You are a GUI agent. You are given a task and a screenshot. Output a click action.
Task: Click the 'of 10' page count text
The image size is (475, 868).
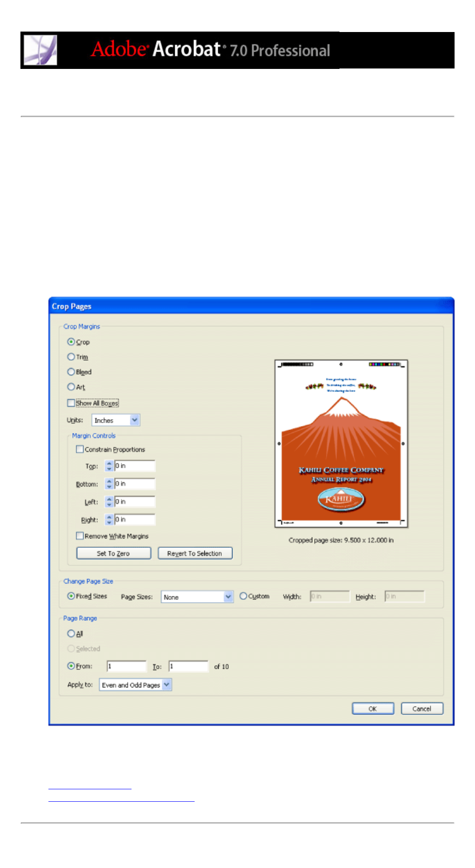point(221,666)
